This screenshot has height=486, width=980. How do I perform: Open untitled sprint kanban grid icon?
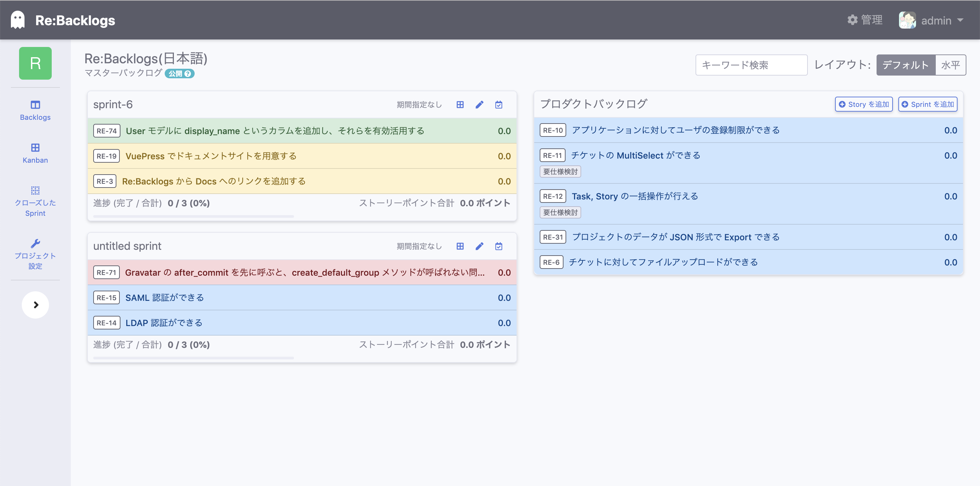coord(460,246)
